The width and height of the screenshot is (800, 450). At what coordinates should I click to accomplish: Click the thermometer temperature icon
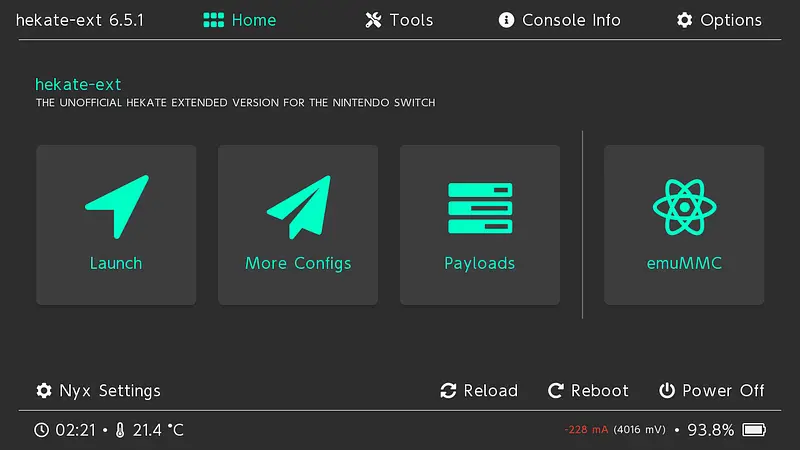coord(120,430)
